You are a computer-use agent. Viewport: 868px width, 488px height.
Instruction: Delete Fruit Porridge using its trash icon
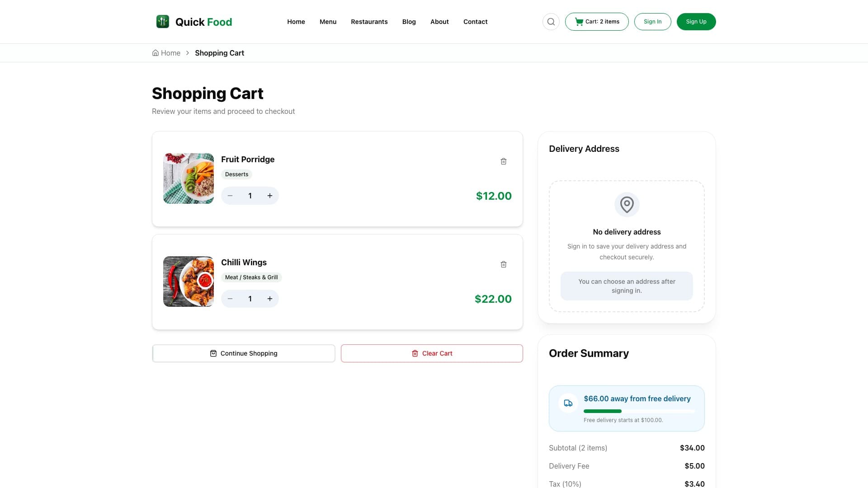coord(504,161)
